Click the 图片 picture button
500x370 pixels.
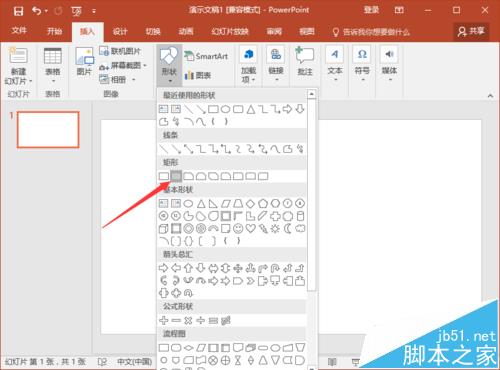coord(84,62)
